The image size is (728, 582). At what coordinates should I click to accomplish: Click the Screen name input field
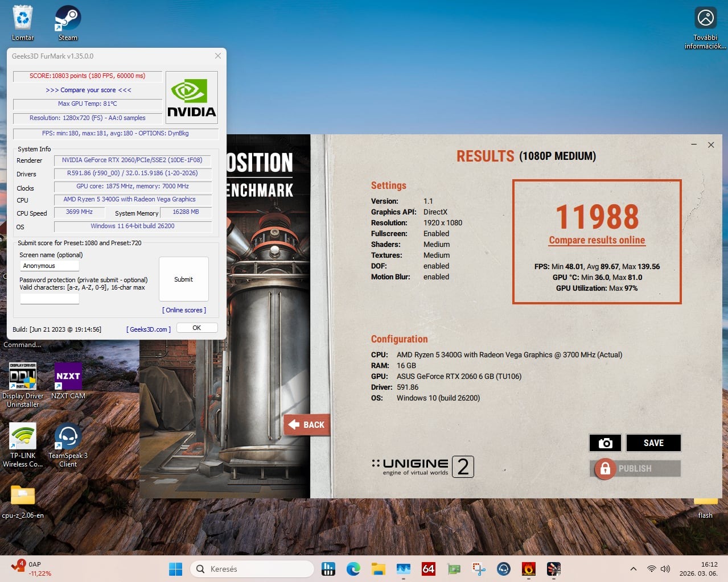[50, 266]
